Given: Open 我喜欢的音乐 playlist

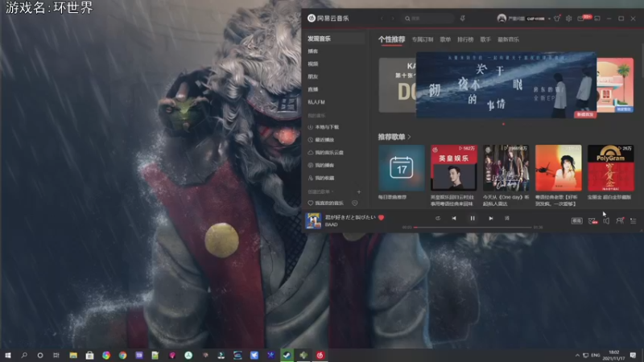Looking at the screenshot, I should click(325, 204).
